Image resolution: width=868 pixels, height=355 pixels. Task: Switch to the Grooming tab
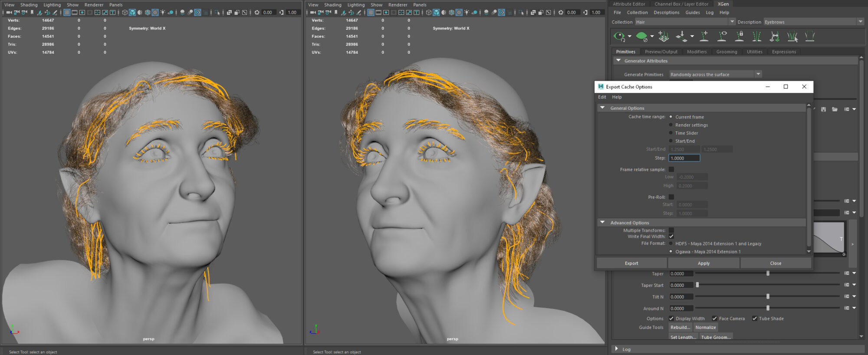point(727,52)
